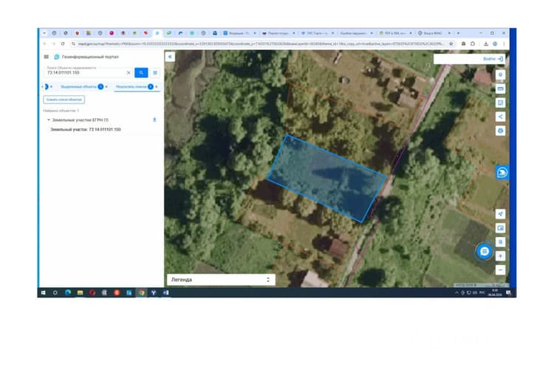Open the chat assistant bubble on the map
The image size is (554, 392).
tap(485, 251)
